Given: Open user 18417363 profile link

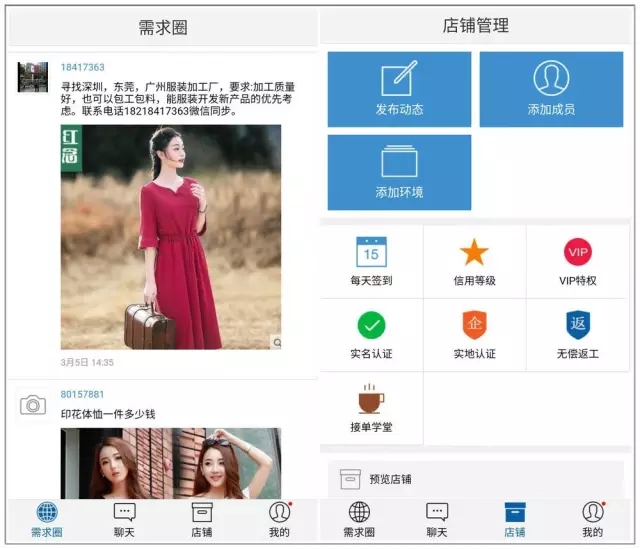Looking at the screenshot, I should point(82,67).
